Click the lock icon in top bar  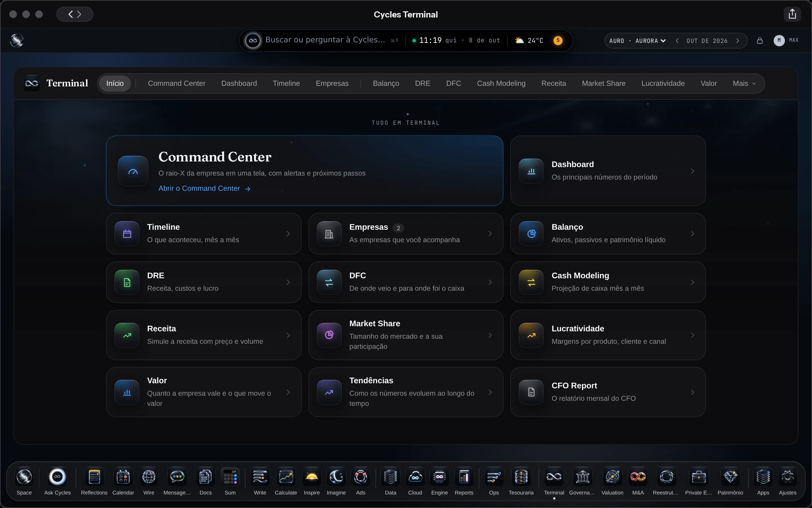[x=760, y=41]
